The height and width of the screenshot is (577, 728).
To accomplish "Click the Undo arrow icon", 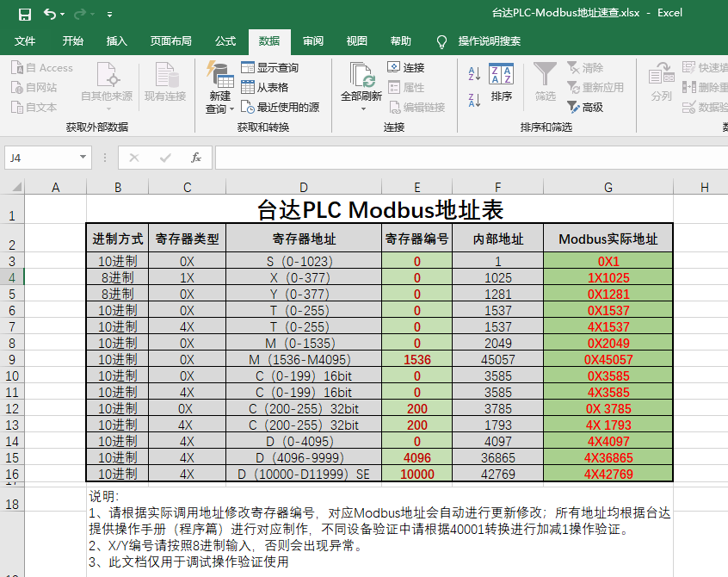I will coord(49,14).
